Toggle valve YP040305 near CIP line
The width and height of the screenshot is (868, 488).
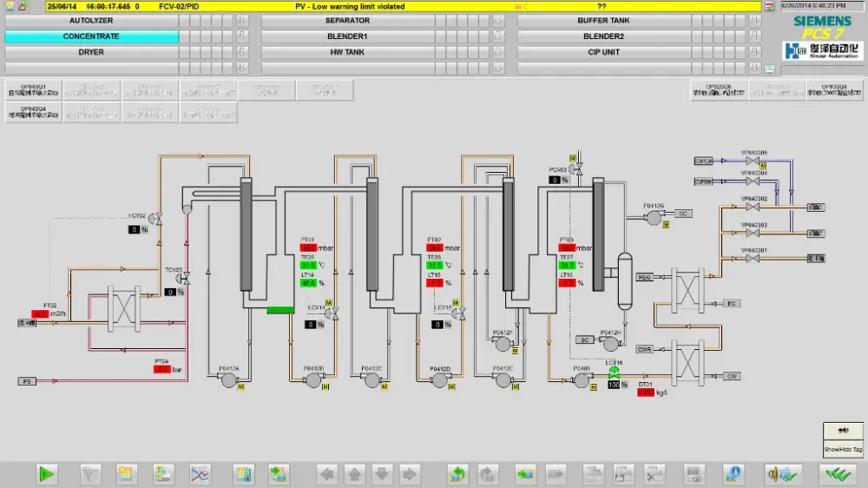(753, 161)
